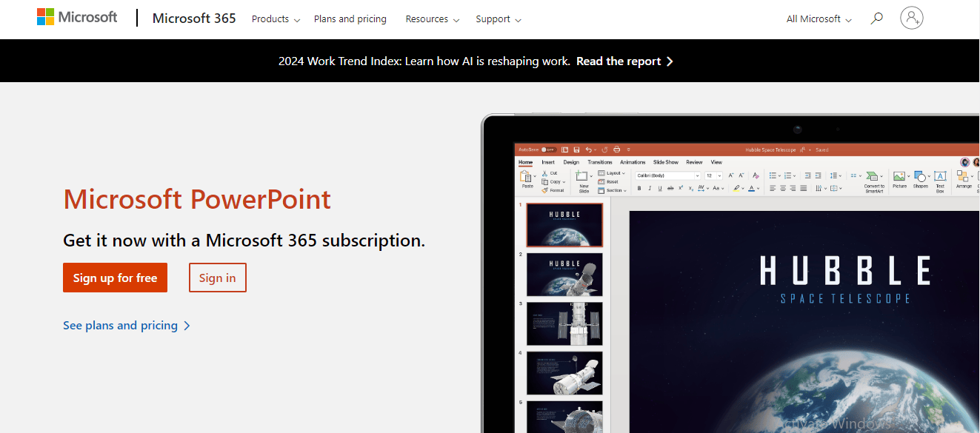Open Plans and pricing in navigation bar
The width and height of the screenshot is (980, 433).
(x=350, y=19)
